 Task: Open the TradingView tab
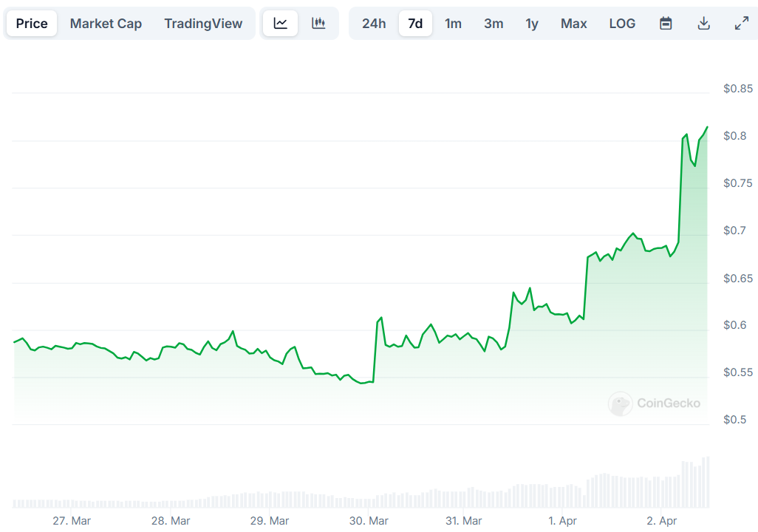click(203, 23)
